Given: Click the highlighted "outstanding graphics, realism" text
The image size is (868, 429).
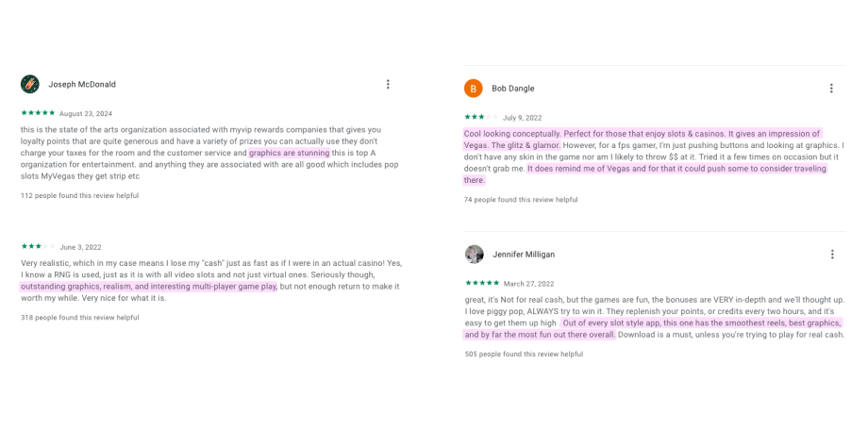Looking at the screenshot, I should tap(148, 287).
